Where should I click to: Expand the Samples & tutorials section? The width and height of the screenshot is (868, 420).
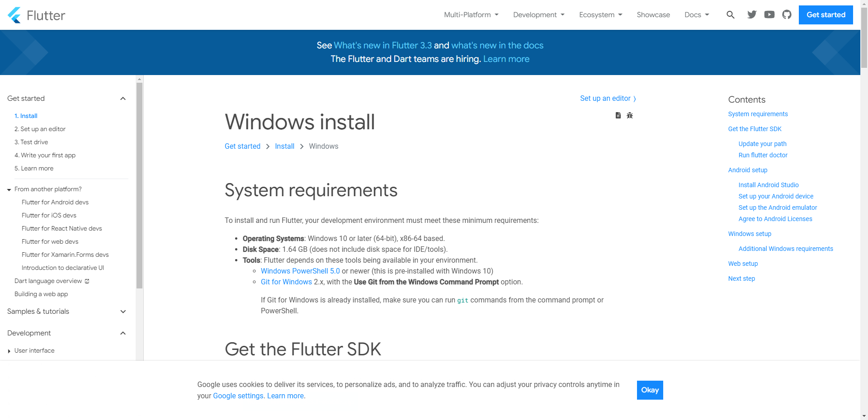point(123,311)
